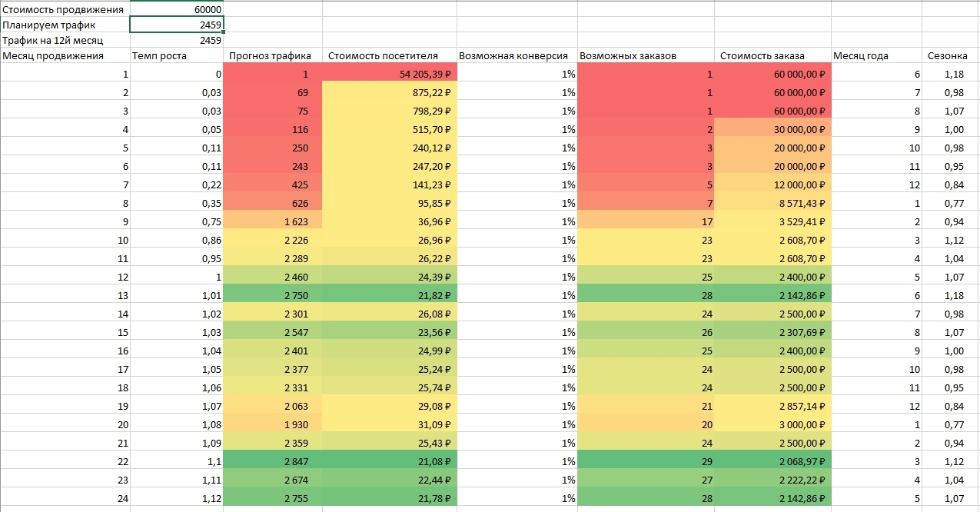Select green traffic cell with 2 847
This screenshot has height=512, width=980.
(273, 460)
